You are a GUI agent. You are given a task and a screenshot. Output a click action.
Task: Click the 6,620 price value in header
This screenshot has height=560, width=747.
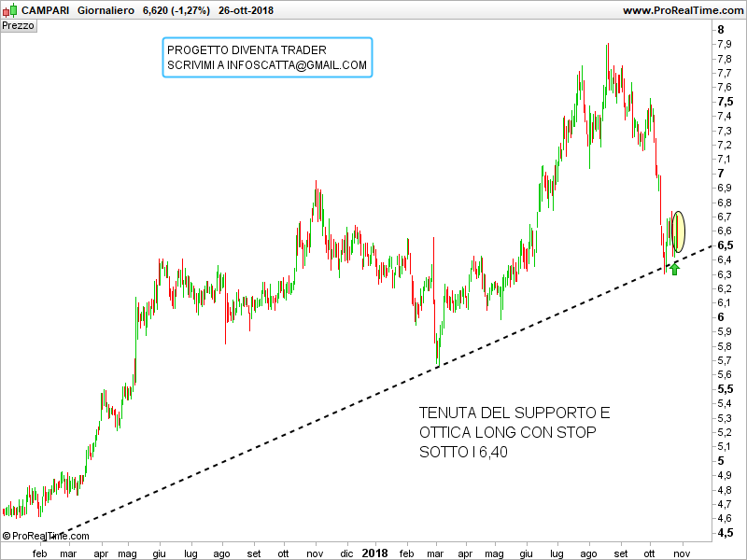click(156, 10)
